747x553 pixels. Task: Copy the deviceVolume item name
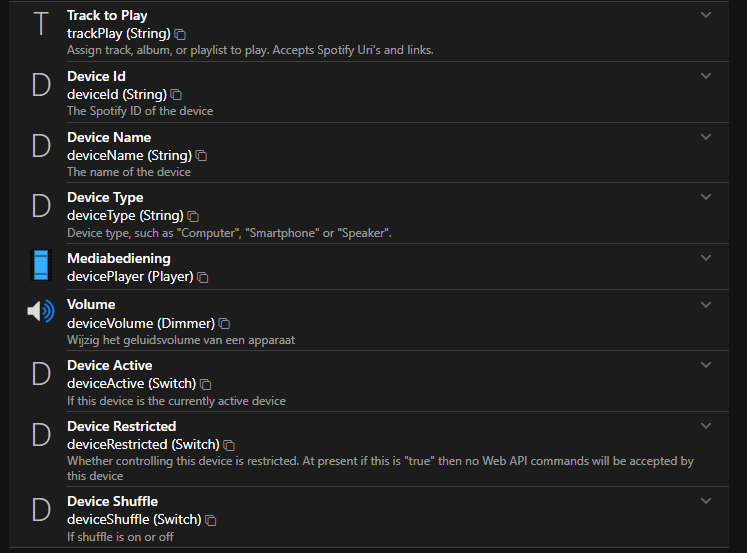(x=224, y=323)
